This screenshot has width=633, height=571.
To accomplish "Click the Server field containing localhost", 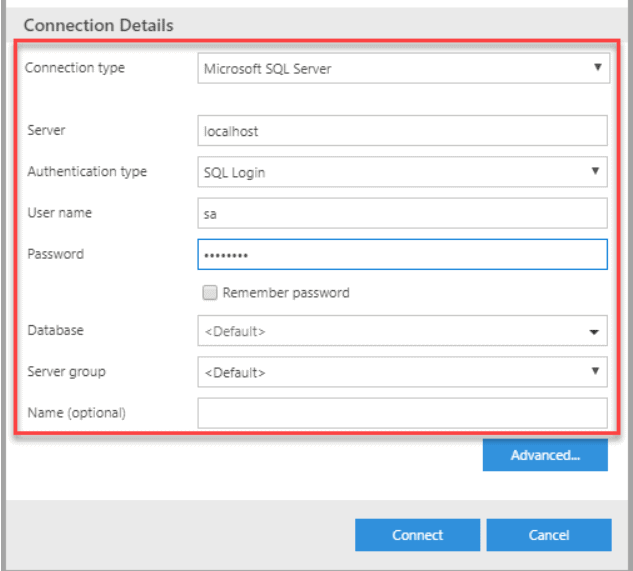I will [402, 131].
